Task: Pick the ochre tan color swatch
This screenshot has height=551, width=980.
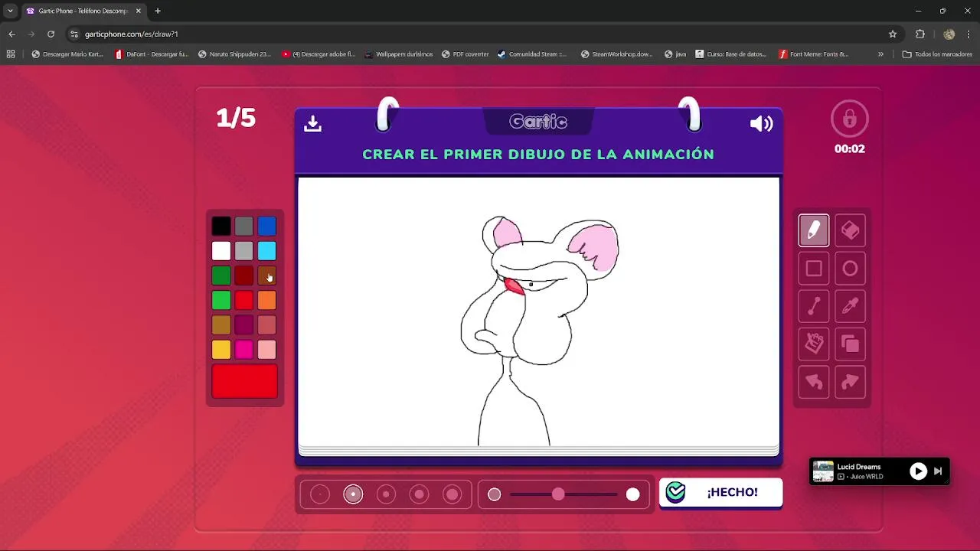Action: pos(221,325)
